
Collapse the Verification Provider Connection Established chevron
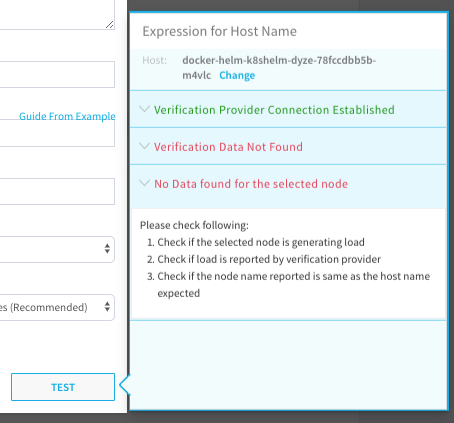pos(144,109)
